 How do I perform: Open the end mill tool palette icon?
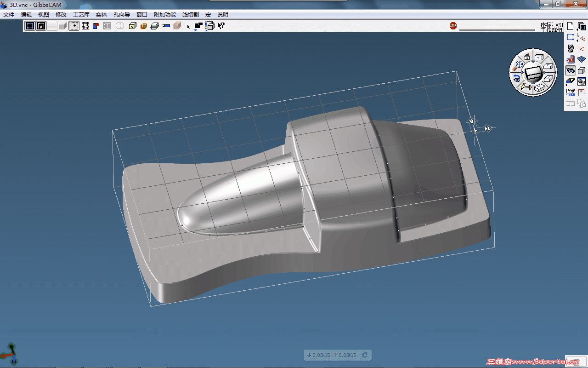pyautogui.click(x=571, y=48)
